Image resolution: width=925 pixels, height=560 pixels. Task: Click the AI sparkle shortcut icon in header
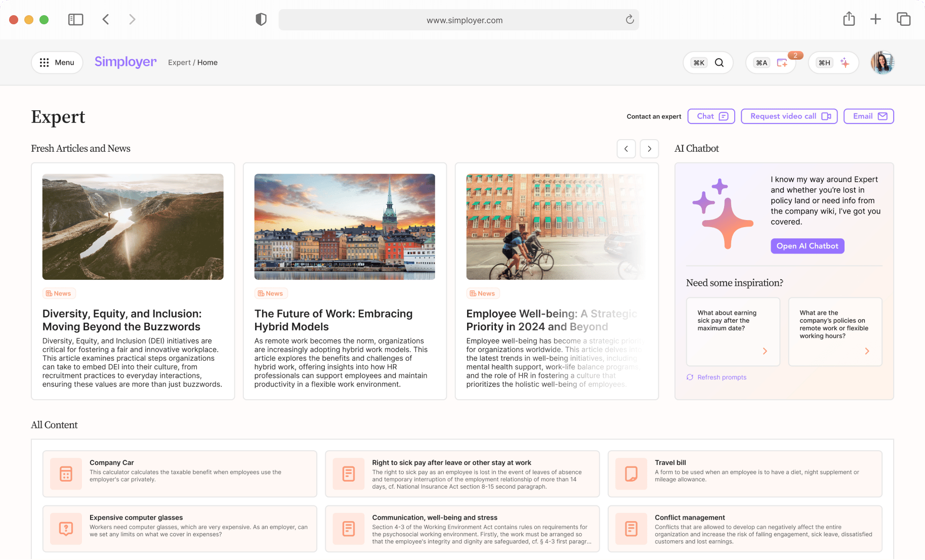point(845,63)
